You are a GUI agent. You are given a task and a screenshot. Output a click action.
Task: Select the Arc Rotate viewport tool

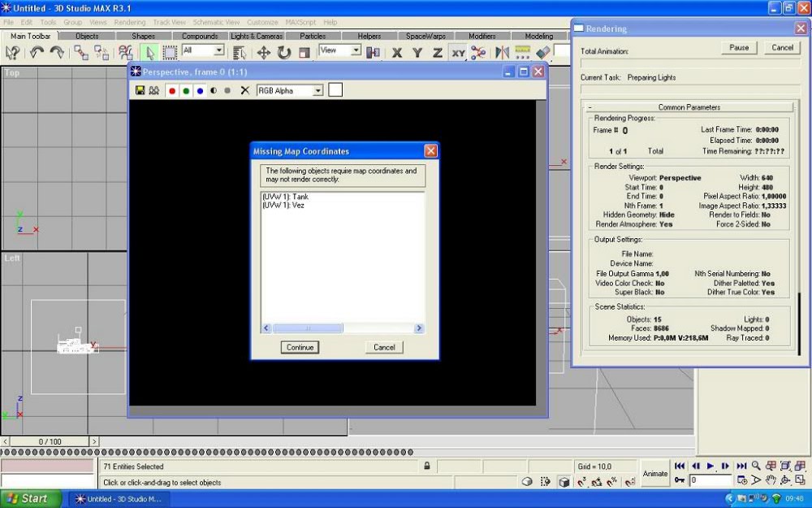pos(785,480)
